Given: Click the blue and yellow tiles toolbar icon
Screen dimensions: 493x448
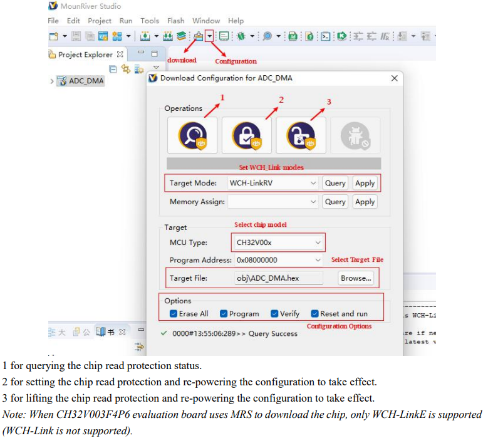Looking at the screenshot, I should 117,36.
